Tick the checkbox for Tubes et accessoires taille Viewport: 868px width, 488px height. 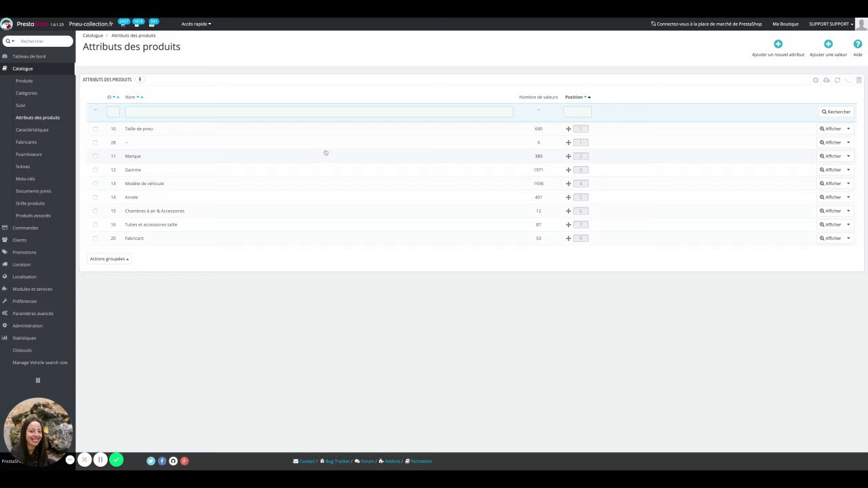95,224
